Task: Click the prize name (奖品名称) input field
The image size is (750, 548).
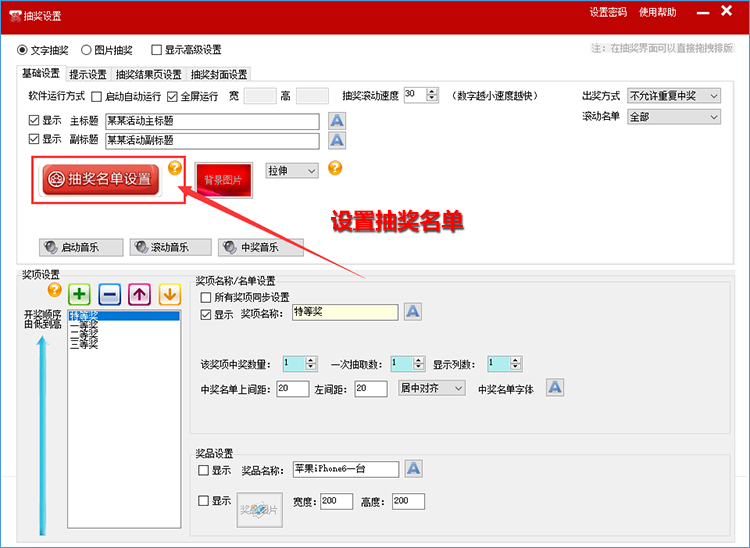Action: (x=345, y=469)
